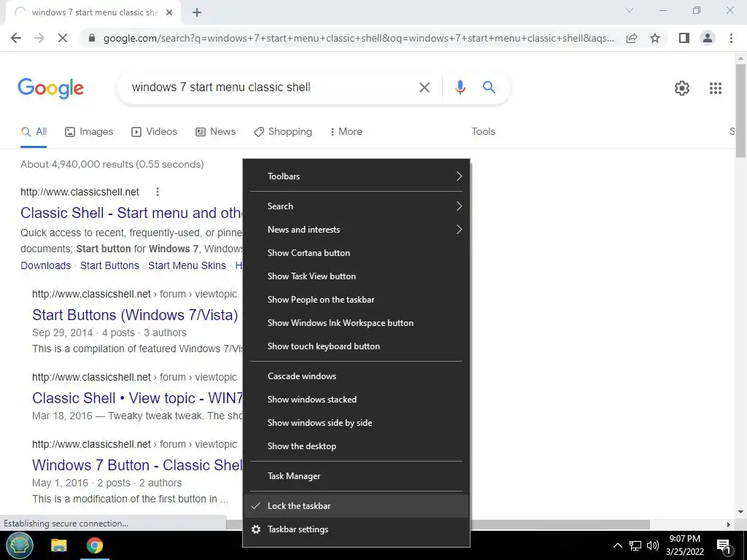Toggle Lock the taskbar
The image size is (747, 560).
[x=356, y=506]
